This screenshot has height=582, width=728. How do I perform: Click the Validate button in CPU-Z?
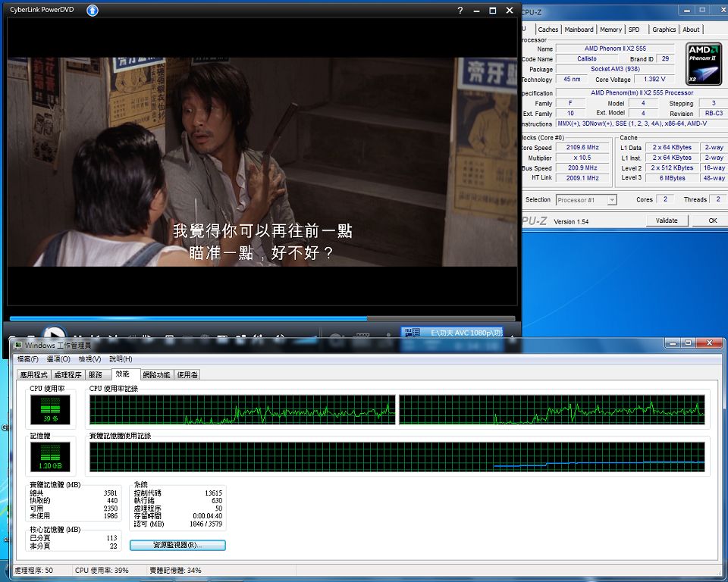click(667, 221)
